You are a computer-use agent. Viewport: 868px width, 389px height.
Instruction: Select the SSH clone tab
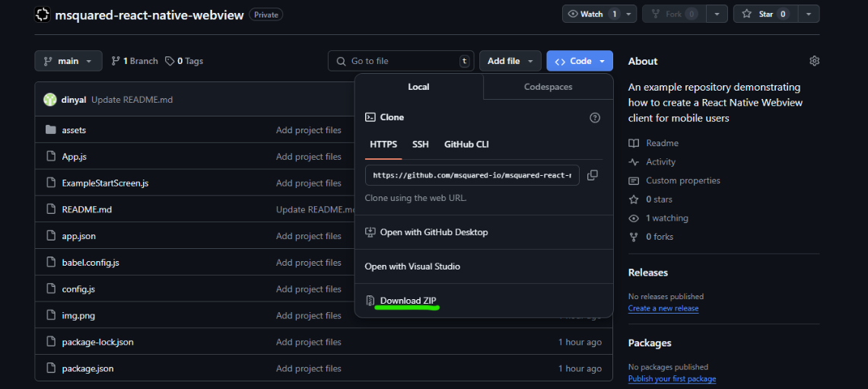pos(420,144)
